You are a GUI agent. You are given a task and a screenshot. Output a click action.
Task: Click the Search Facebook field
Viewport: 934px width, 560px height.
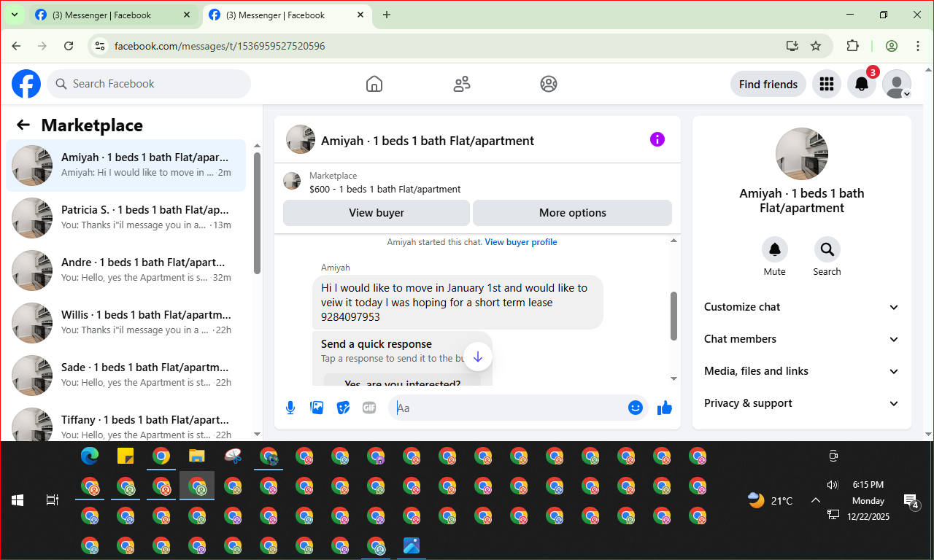click(149, 84)
